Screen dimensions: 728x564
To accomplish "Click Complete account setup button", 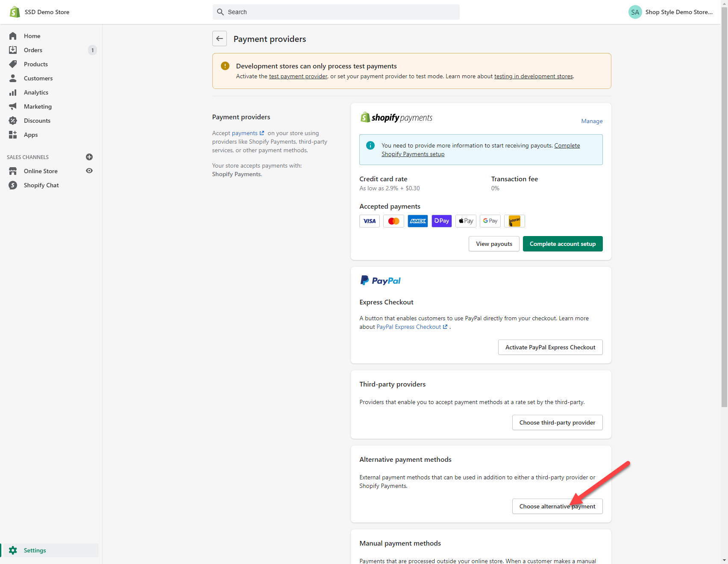I will tap(563, 244).
